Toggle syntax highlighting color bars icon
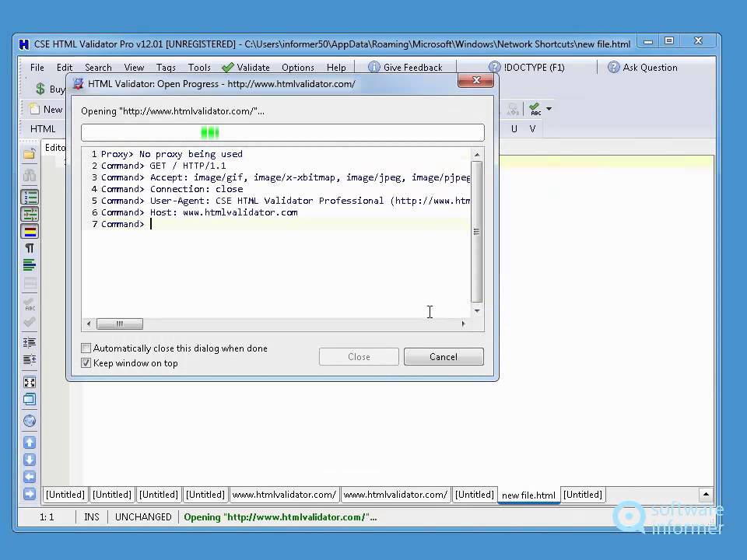 (x=30, y=232)
